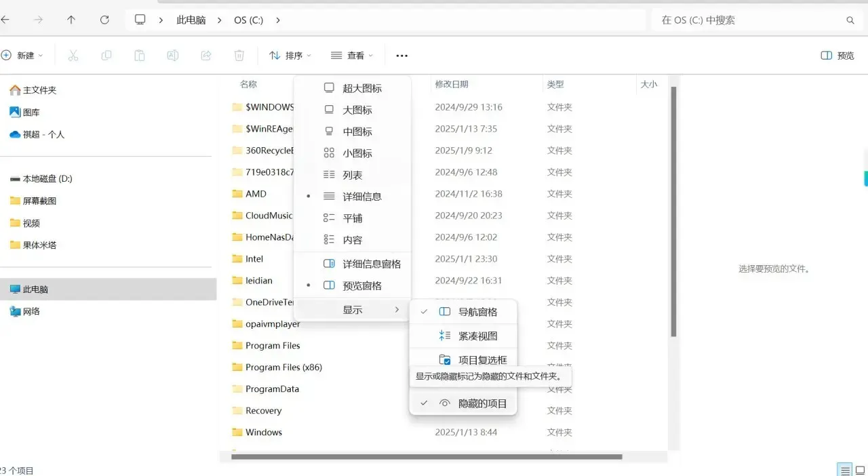
Task: Select the AMD folder
Action: (256, 194)
